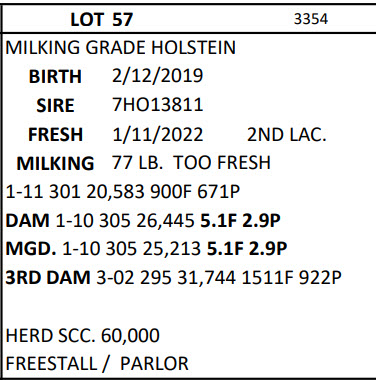Viewport: 376px width, 380px height.
Task: Select the 2ND LAC. text
Action: [x=287, y=134]
